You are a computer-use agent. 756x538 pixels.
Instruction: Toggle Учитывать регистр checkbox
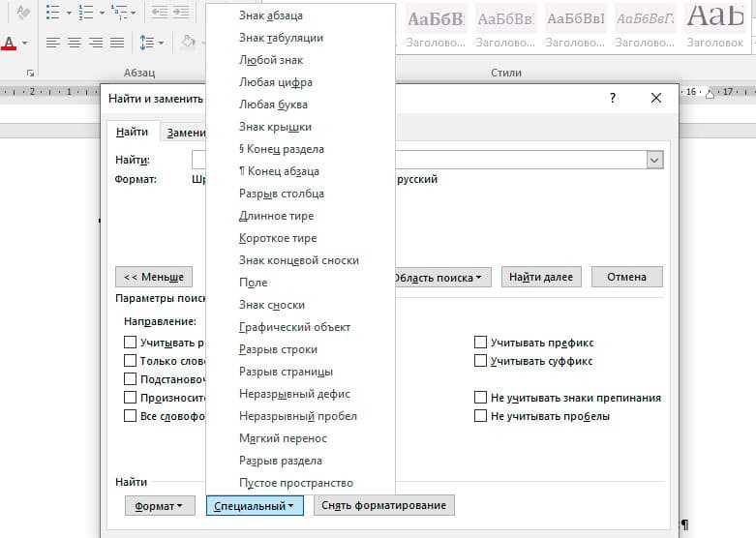(130, 343)
